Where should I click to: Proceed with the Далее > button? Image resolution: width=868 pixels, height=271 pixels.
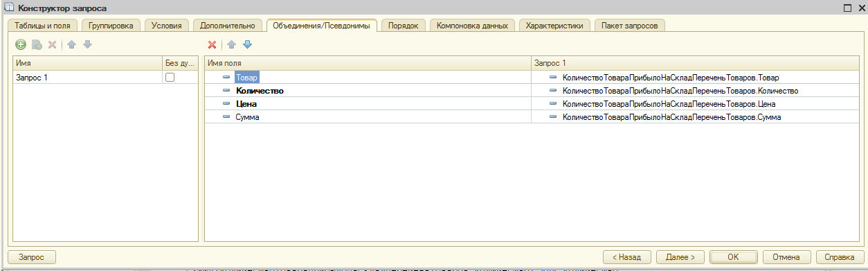[x=680, y=256]
